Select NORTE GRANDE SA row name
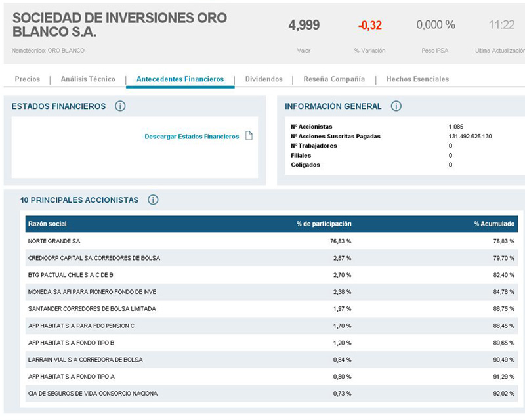 pos(54,241)
